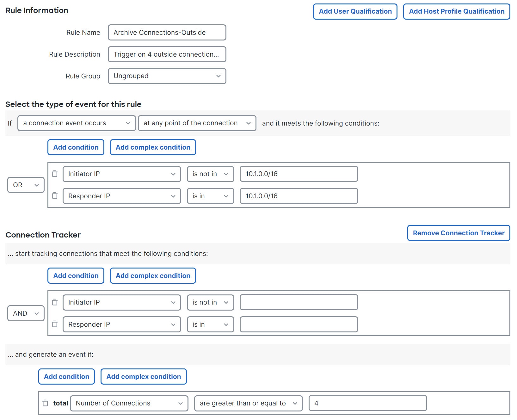Viewport: 517px width, 420px height.
Task: Open the tracker Initiator IP field dropdown
Action: (122, 302)
